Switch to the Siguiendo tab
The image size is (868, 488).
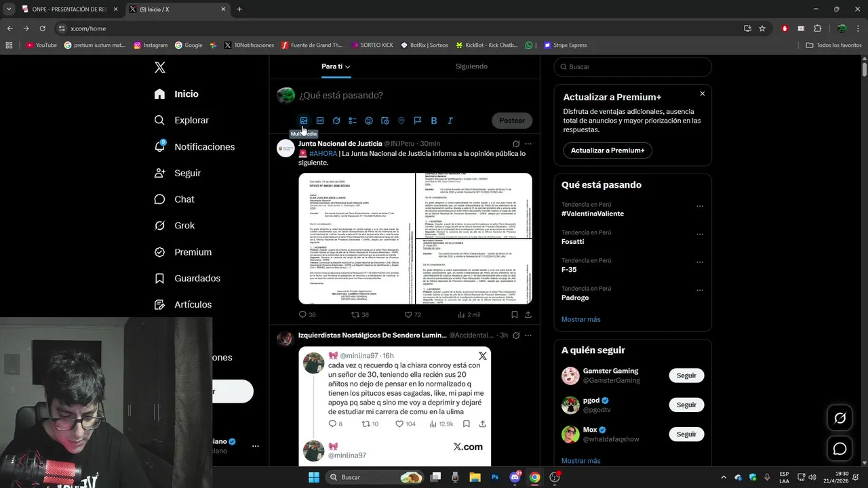(471, 66)
